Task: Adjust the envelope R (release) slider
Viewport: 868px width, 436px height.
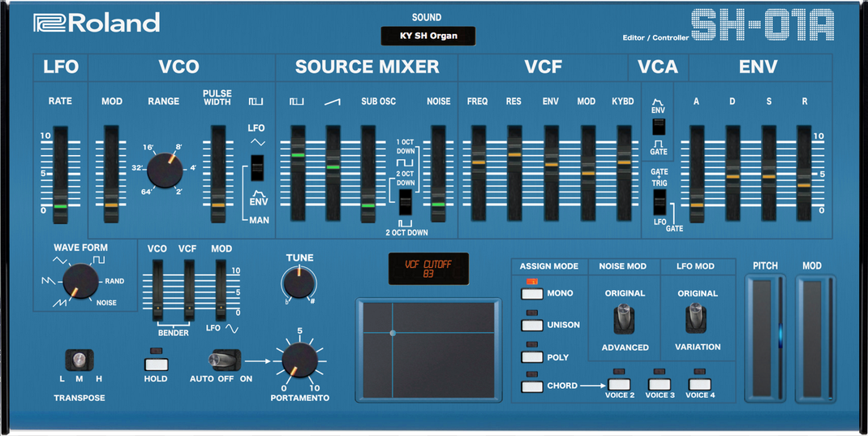Action: (804, 185)
